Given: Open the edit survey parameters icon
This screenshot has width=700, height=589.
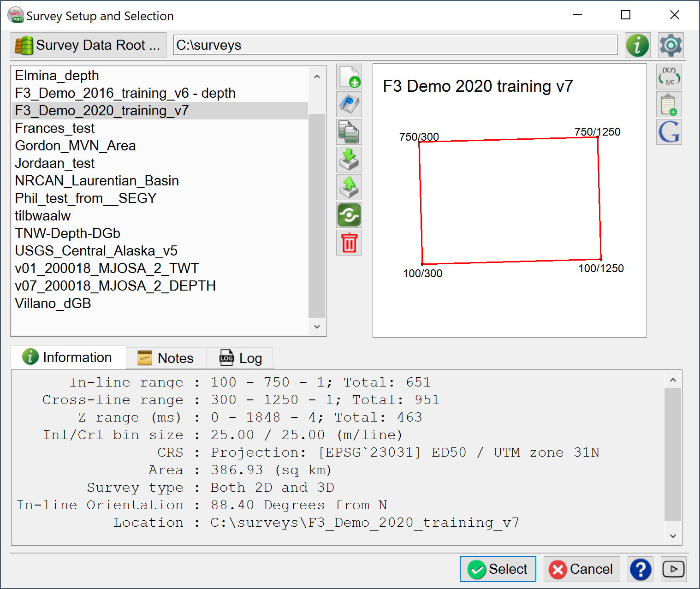Looking at the screenshot, I should pos(349,104).
